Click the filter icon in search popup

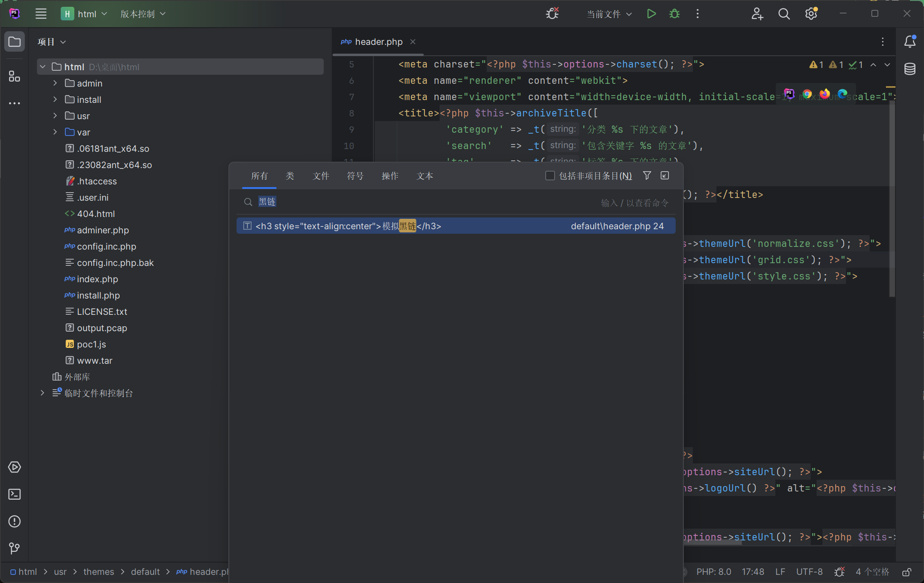coord(647,176)
